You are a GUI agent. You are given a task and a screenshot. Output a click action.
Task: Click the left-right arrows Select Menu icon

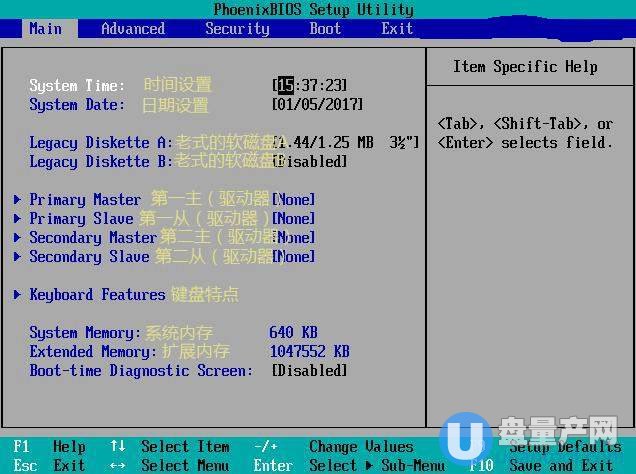click(118, 465)
